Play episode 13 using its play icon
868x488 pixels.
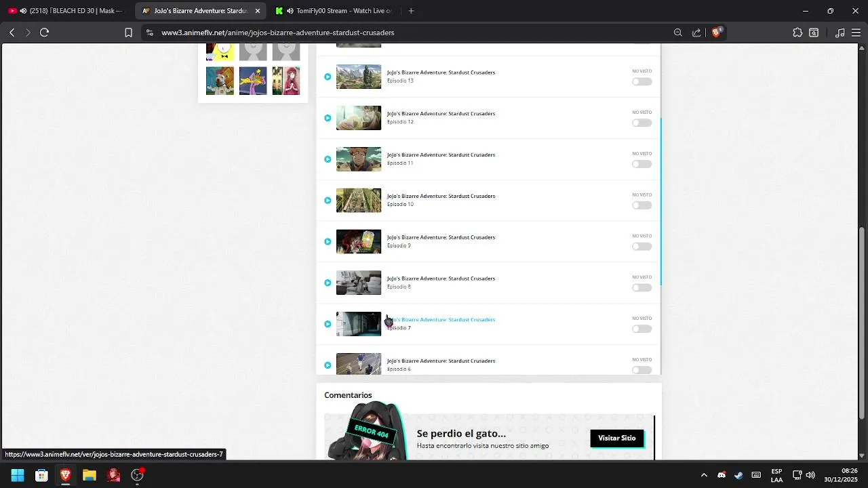pos(328,77)
